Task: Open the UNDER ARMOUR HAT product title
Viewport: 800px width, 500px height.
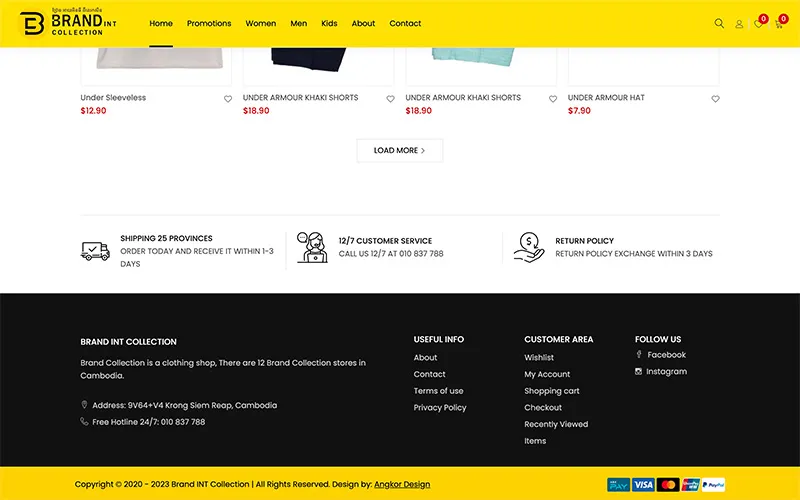Action: click(x=606, y=97)
